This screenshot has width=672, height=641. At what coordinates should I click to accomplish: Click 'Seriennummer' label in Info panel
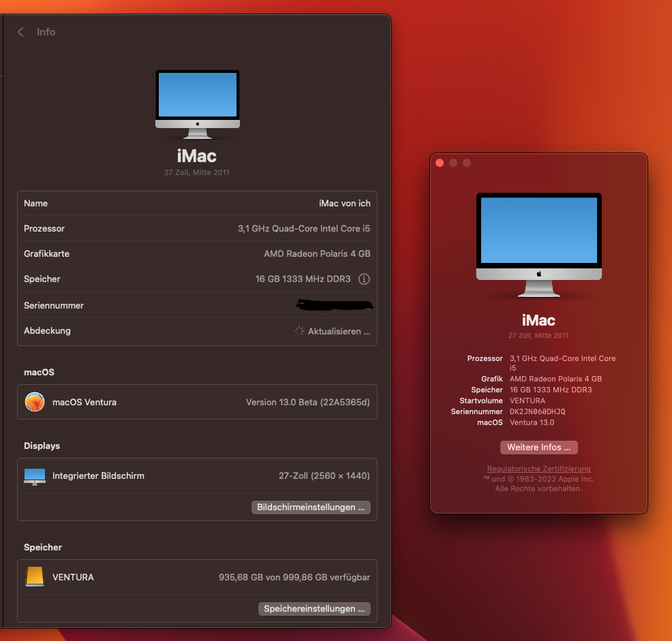pos(54,305)
